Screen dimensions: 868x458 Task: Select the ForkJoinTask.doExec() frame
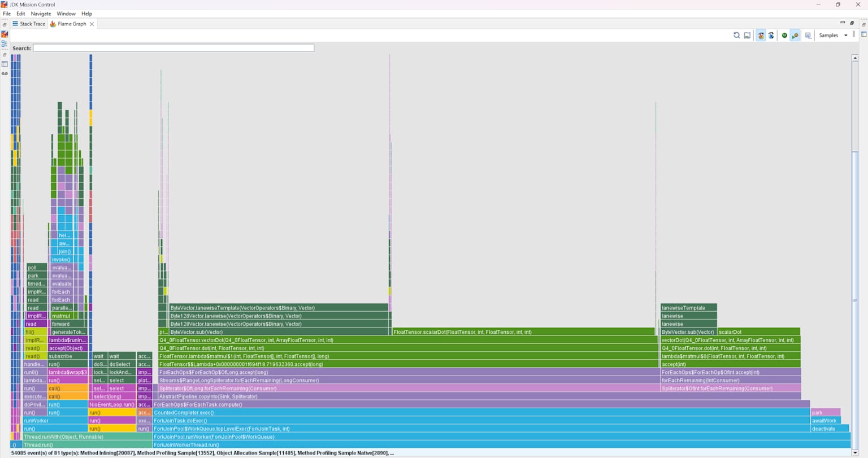(x=481, y=421)
